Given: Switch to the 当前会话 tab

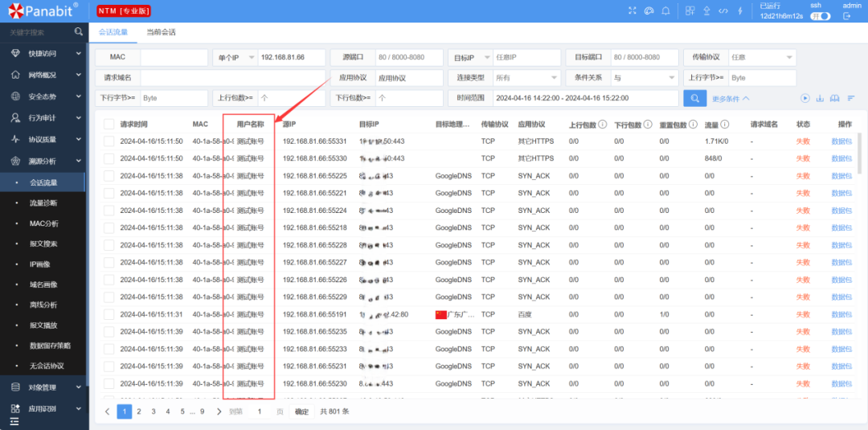Looking at the screenshot, I should point(161,32).
